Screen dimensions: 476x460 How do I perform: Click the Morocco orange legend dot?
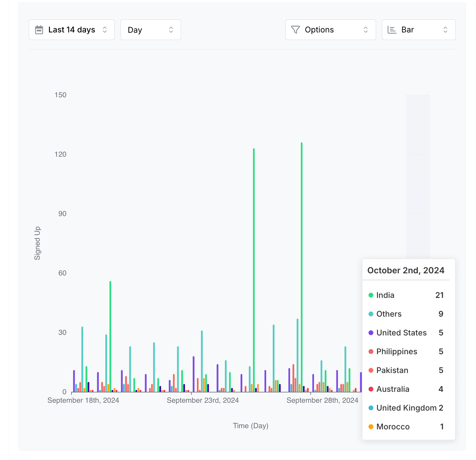[x=371, y=427]
